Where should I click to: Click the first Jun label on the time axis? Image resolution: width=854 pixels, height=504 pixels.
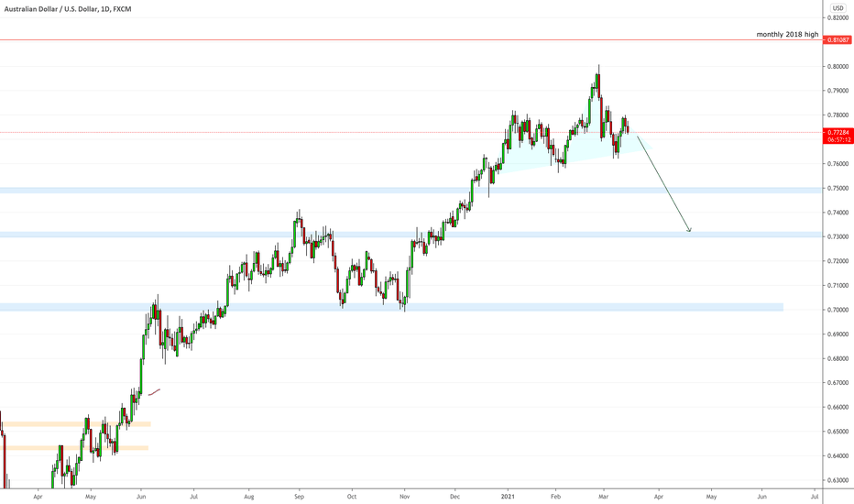[x=141, y=497]
